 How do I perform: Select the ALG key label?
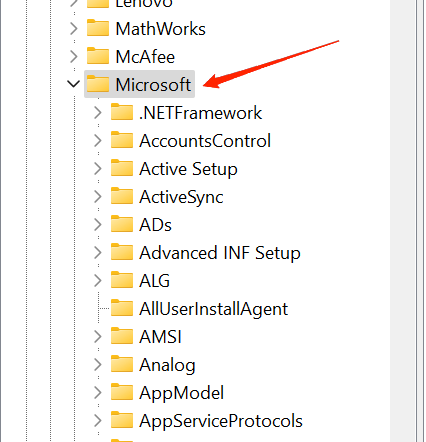coord(155,281)
